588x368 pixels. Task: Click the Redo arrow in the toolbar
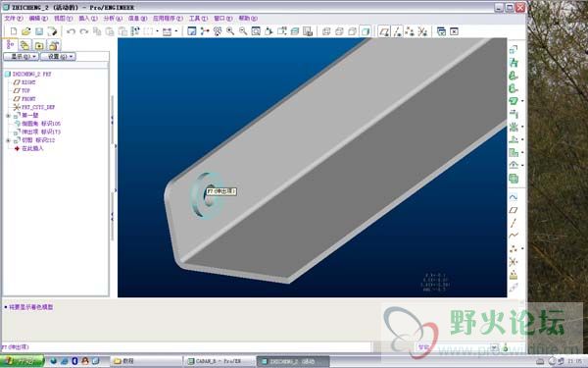(x=84, y=31)
